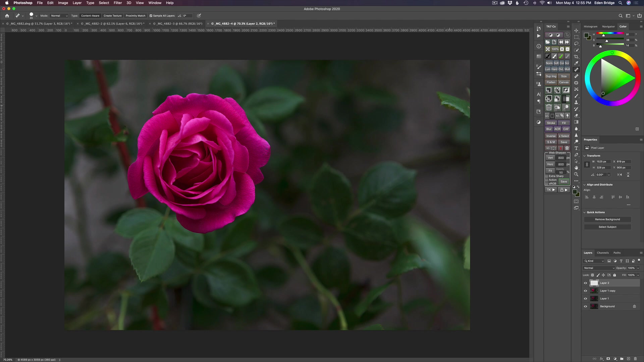Click the transform W width field
Screen dimensions: 644x362
pyautogui.click(x=603, y=162)
